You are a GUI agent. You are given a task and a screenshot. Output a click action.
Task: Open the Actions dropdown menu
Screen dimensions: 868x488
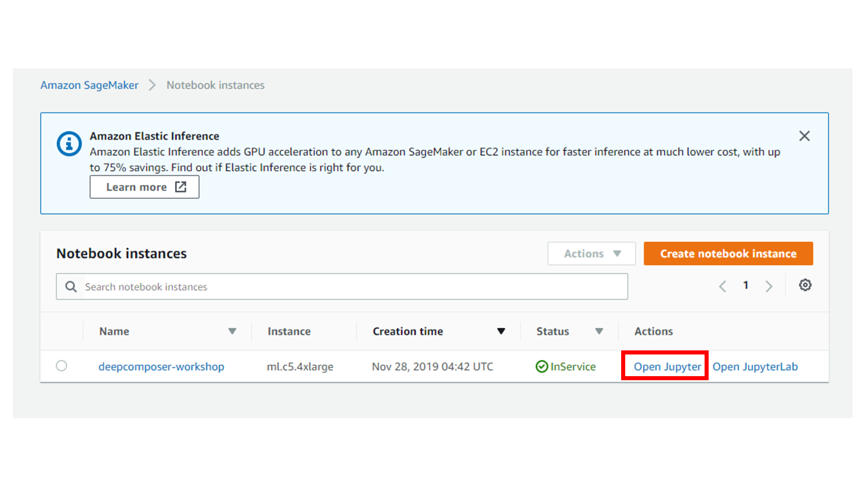tap(591, 253)
